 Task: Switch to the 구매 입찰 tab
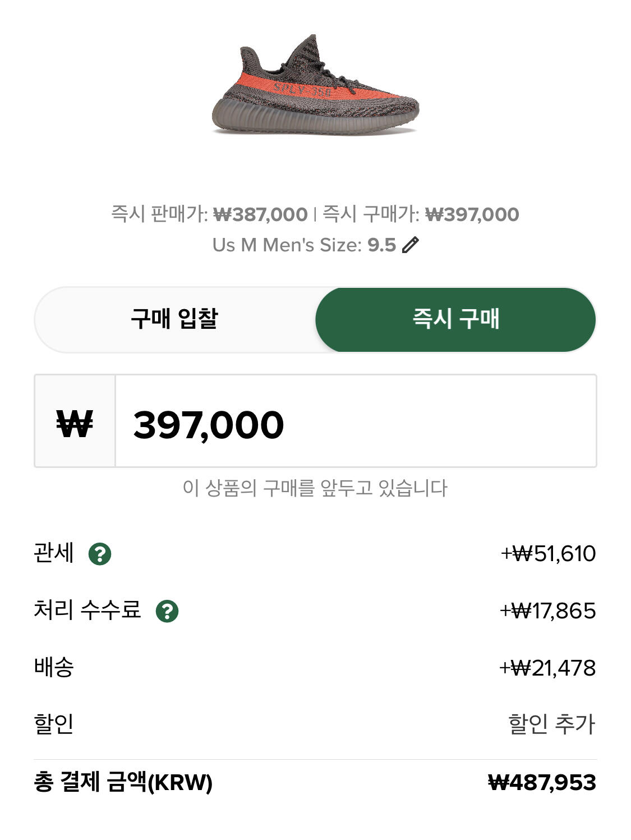(174, 319)
